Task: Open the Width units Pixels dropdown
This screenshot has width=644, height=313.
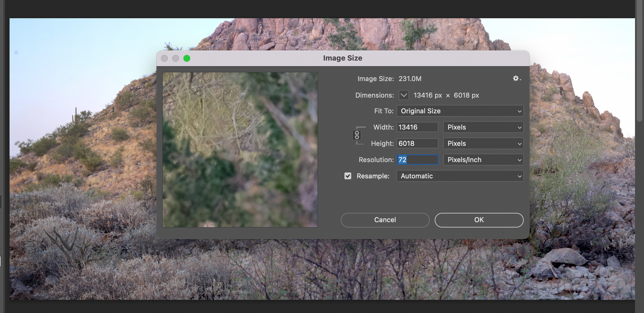Action: coord(483,127)
